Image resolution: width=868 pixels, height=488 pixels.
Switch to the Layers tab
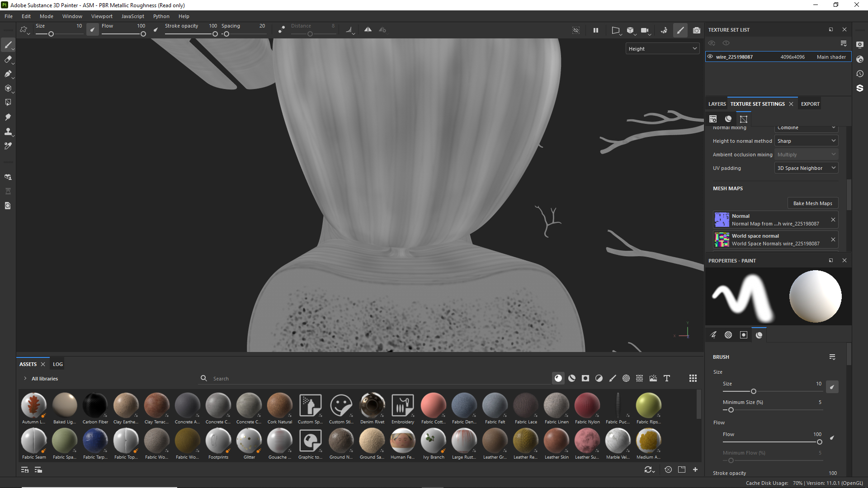pyautogui.click(x=717, y=104)
